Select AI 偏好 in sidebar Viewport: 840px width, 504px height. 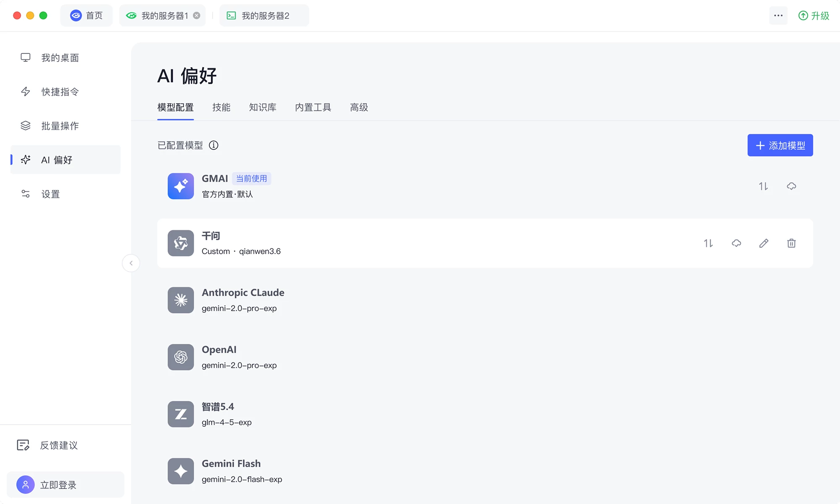point(66,160)
